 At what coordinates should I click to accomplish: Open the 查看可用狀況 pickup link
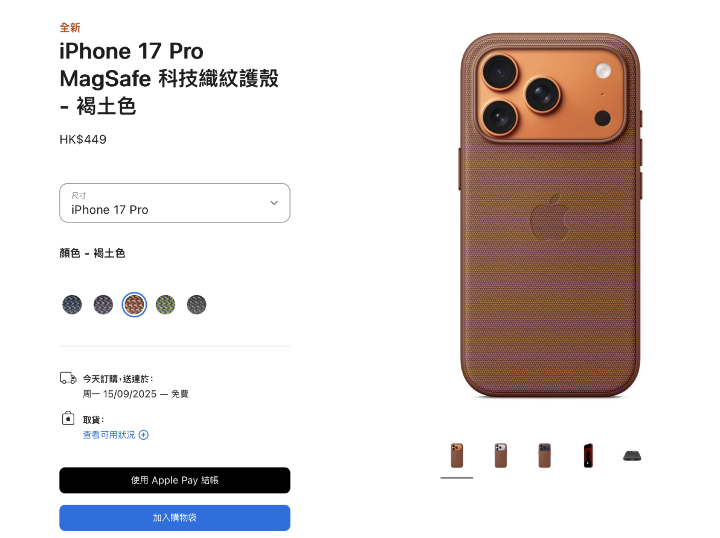pyautogui.click(x=109, y=435)
